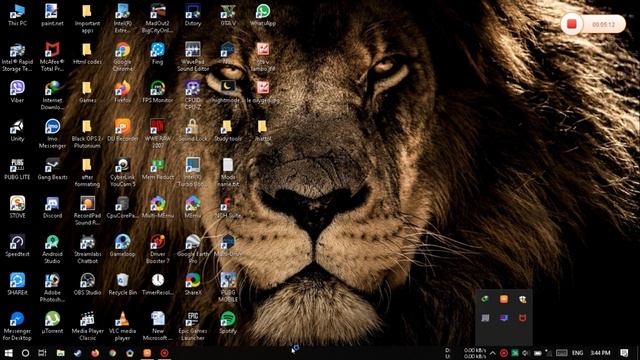Select the Streamlabs Chatbot desktop icon
The width and height of the screenshot is (640, 360).
pyautogui.click(x=87, y=249)
